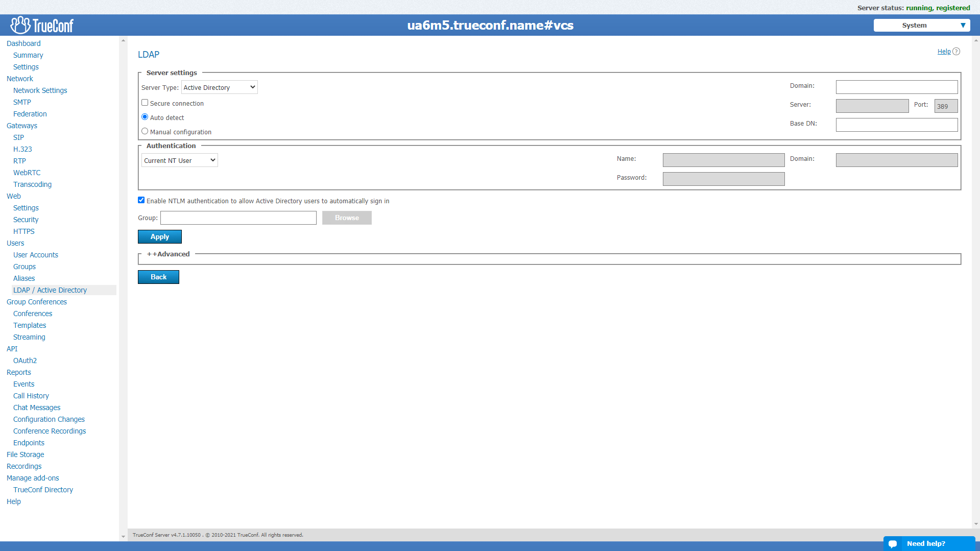Open Conference Recordings in the sidebar
980x551 pixels.
50,431
